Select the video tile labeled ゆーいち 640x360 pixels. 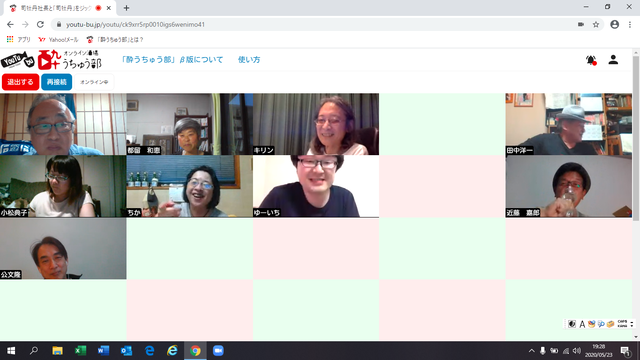(316, 186)
